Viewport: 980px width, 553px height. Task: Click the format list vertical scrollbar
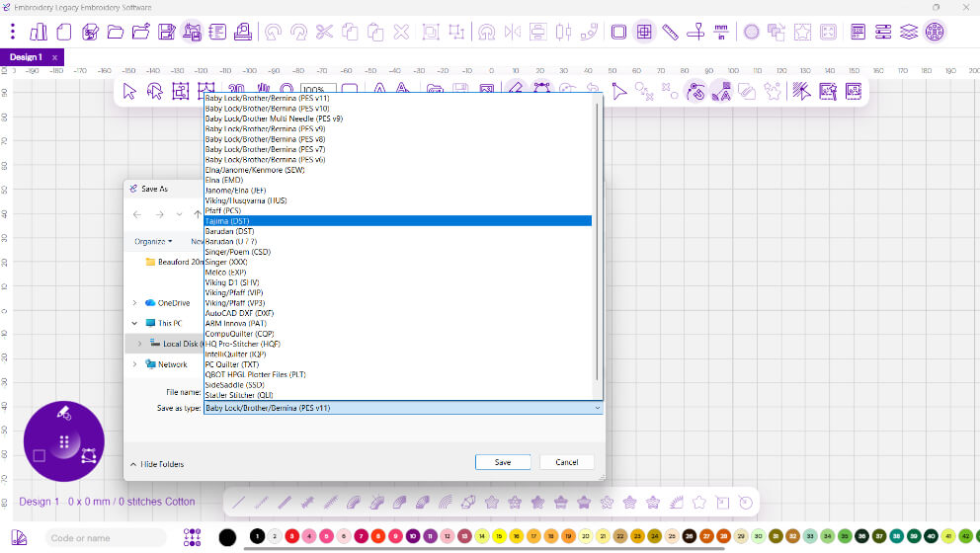pyautogui.click(x=598, y=240)
